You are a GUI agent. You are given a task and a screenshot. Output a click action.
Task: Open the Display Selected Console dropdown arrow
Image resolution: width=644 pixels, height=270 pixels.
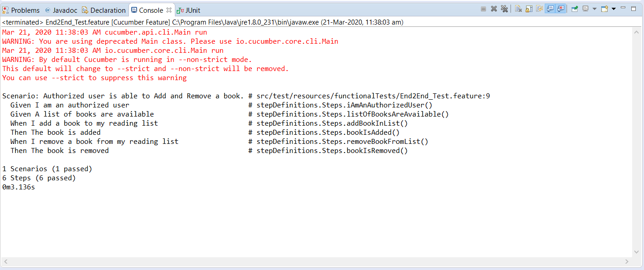pos(595,8)
